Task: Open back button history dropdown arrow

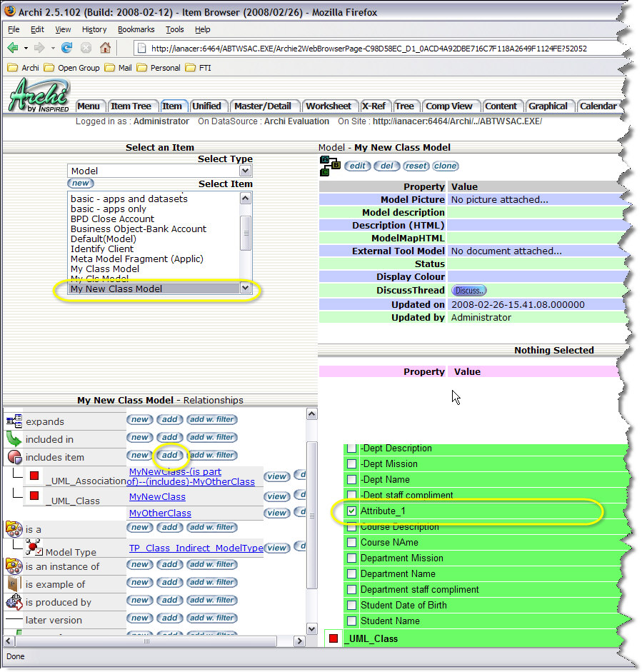Action: [x=26, y=48]
